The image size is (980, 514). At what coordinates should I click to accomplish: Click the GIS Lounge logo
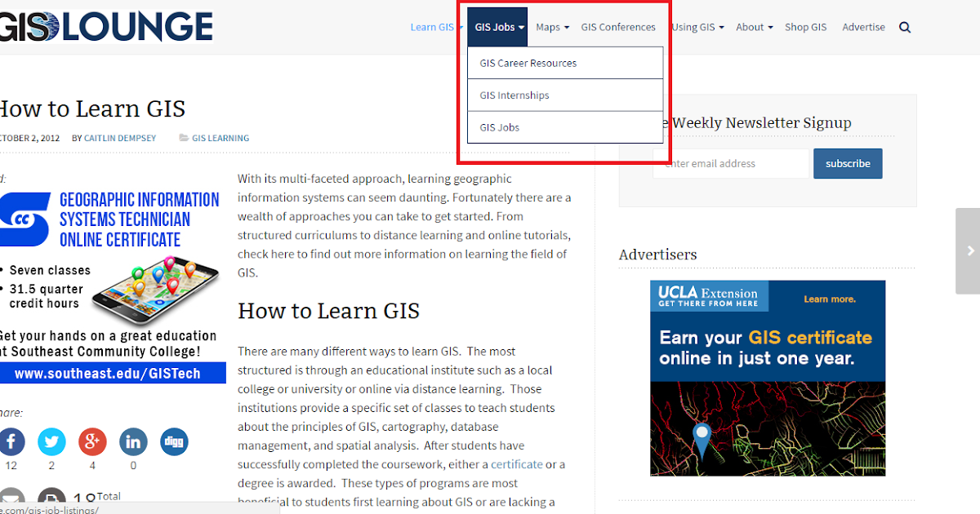point(106,26)
